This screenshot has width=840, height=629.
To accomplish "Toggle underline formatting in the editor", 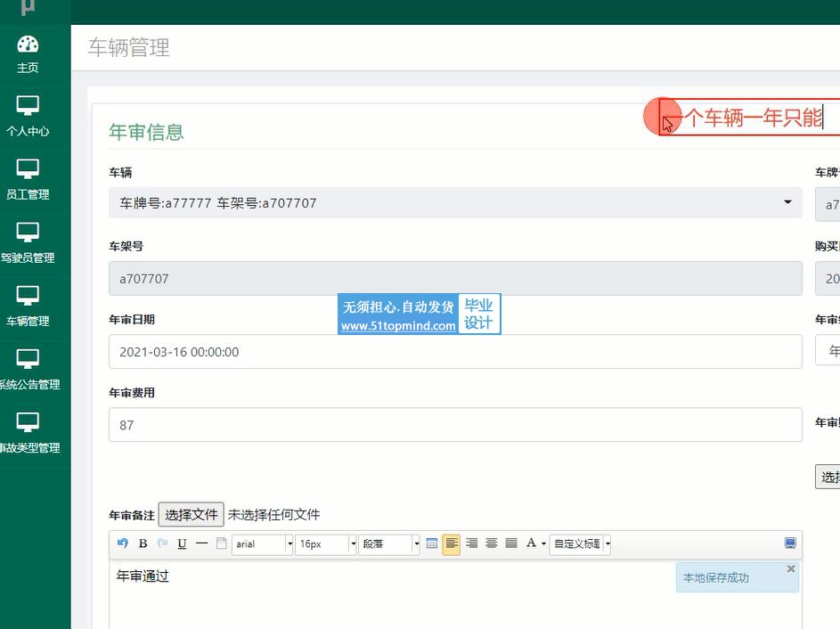I will [182, 543].
